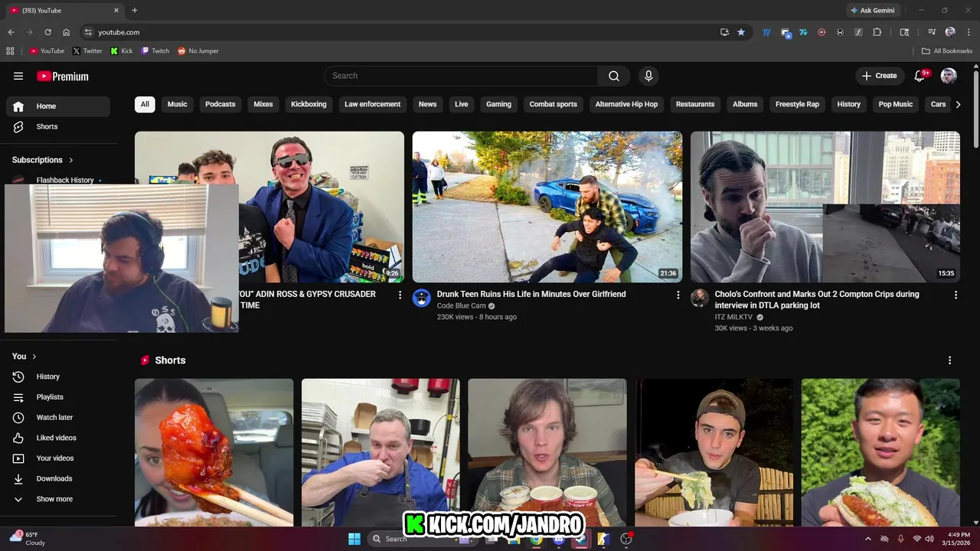Go to Home in the sidebar

58,106
